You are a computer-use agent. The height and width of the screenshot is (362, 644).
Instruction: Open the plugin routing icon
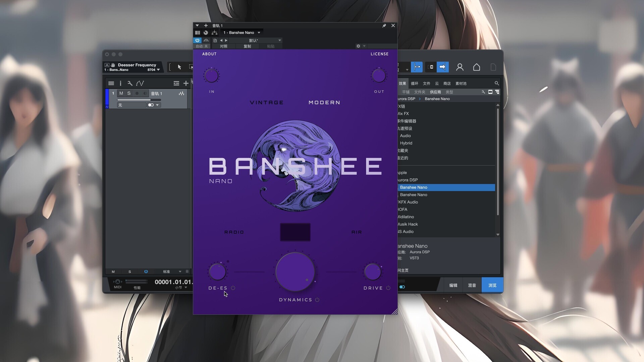click(x=214, y=33)
